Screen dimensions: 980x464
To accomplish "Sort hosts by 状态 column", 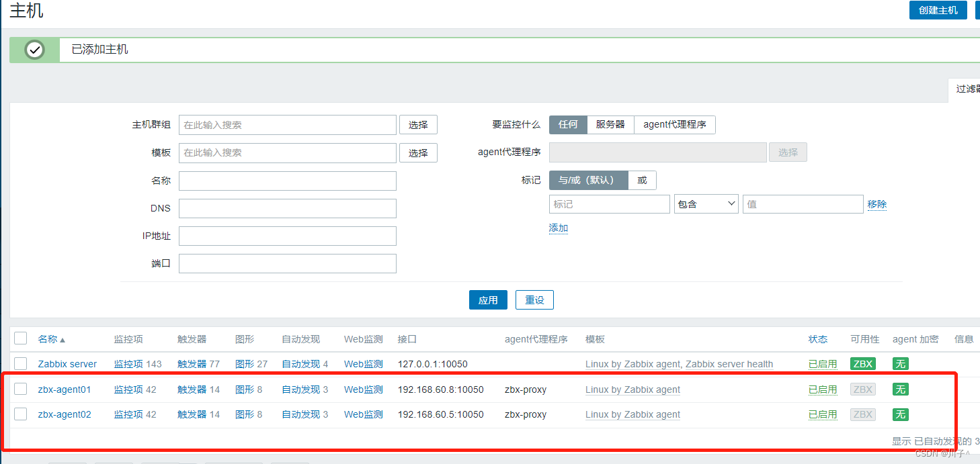I will pyautogui.click(x=818, y=339).
